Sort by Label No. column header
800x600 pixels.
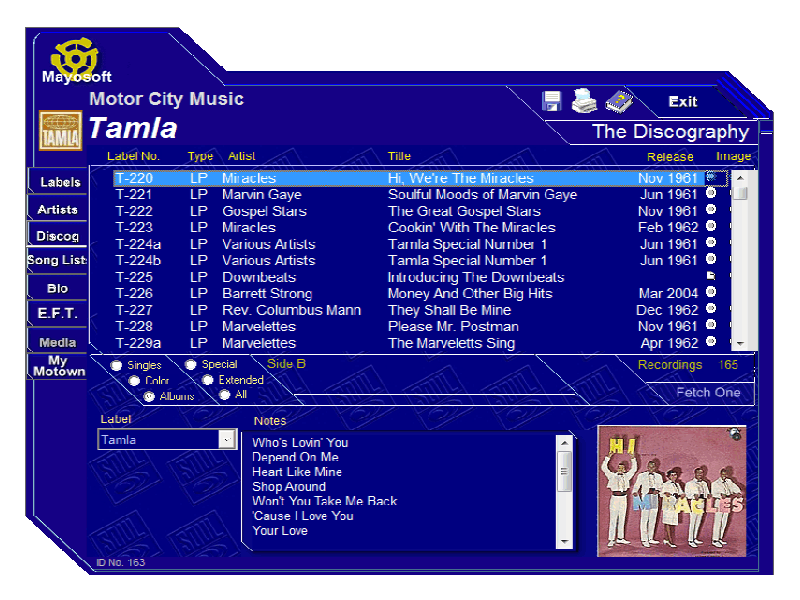133,156
